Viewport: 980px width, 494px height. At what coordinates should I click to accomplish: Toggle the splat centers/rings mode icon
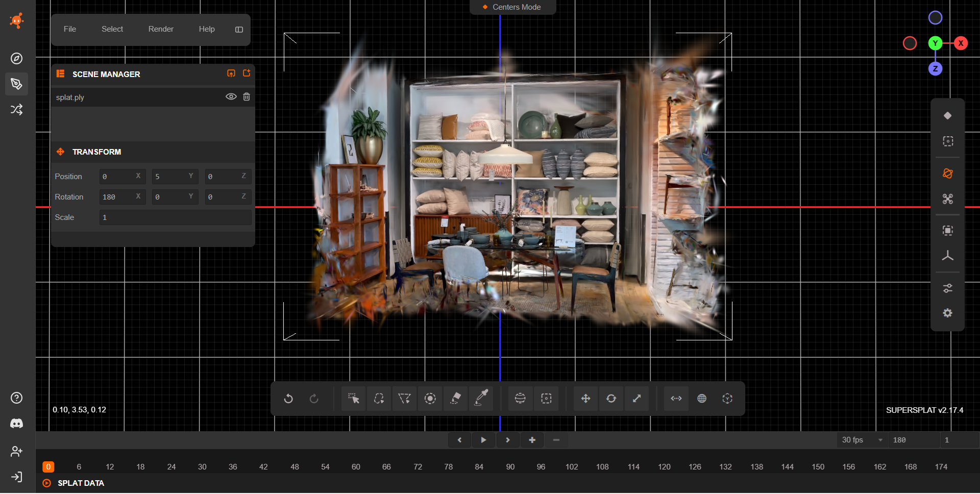948,116
